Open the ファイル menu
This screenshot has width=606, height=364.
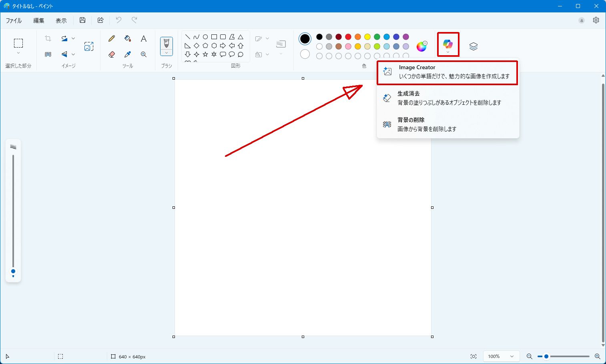14,20
